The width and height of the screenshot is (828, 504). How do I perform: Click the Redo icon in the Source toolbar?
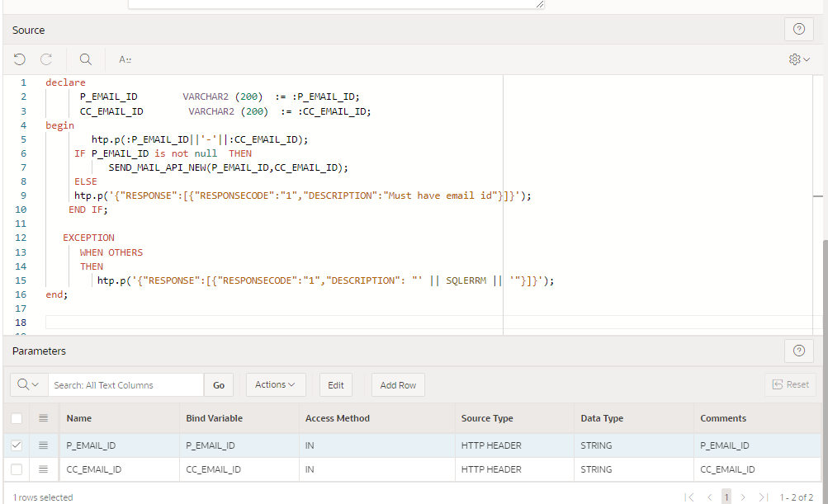[x=46, y=59]
